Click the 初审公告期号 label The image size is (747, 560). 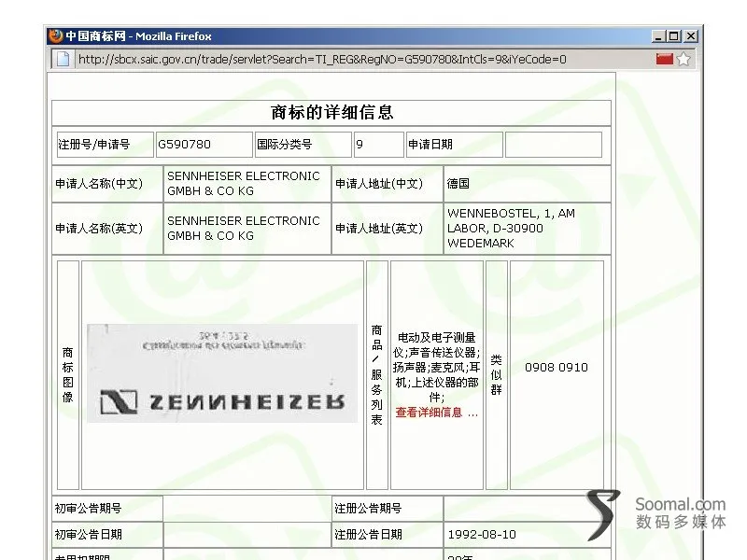(88, 508)
